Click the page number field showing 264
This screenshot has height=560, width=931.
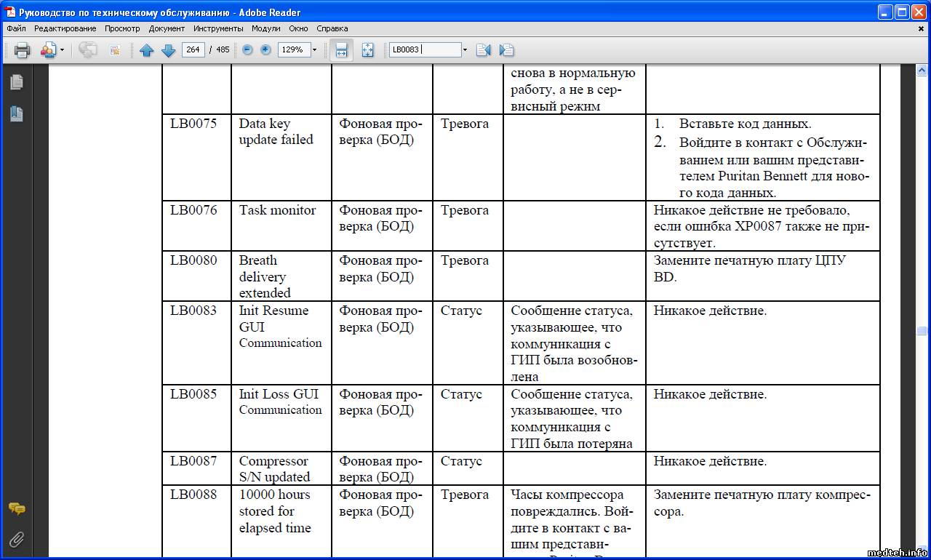(x=193, y=50)
